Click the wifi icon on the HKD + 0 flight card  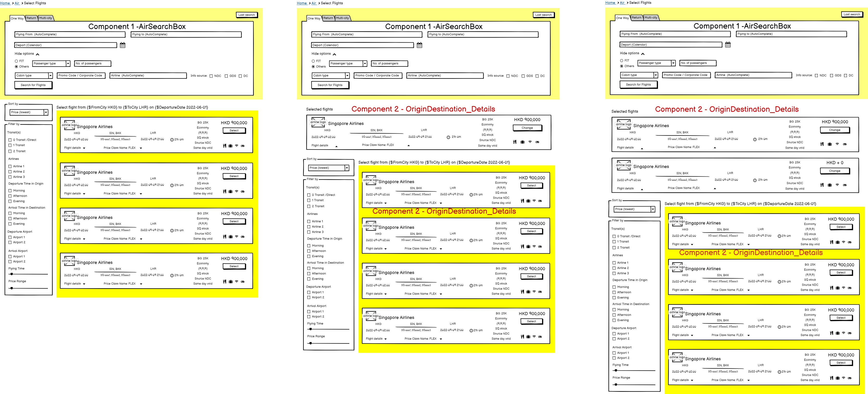(837, 185)
